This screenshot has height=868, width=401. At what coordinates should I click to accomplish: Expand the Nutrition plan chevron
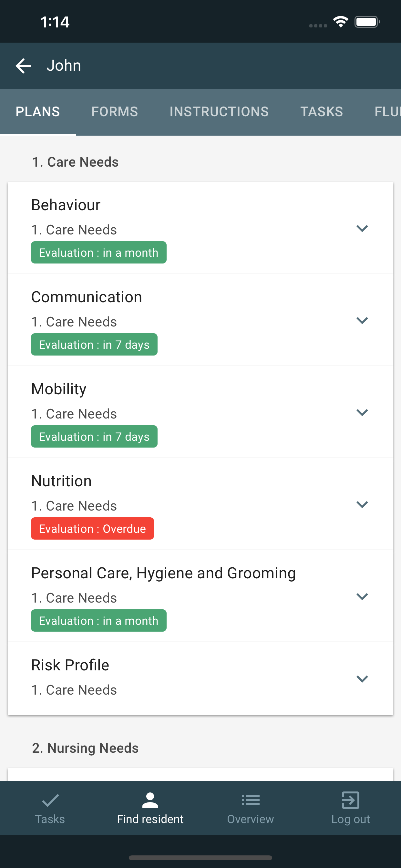tap(362, 504)
